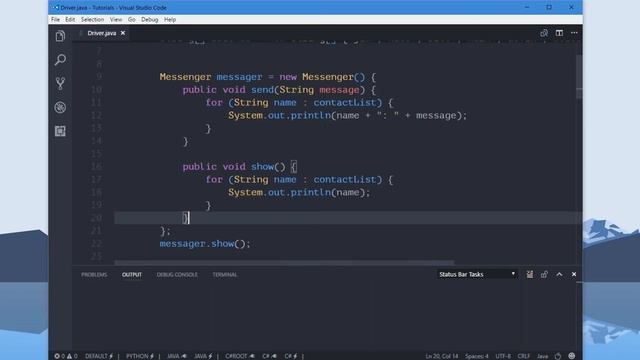This screenshot has width=640, height=360.
Task: Clear the output with the clear icon
Action: [x=529, y=274]
